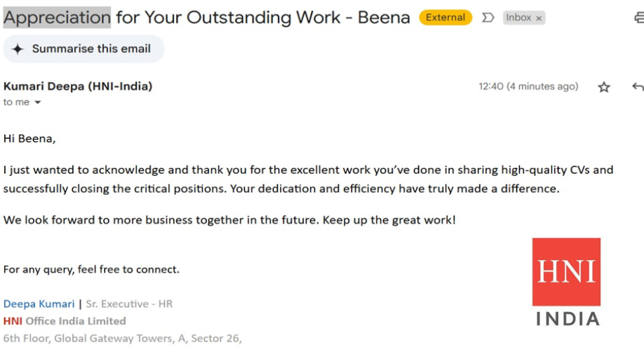This screenshot has width=644, height=347.
Task: Click 'Sr. Executive - HR' title text
Action: (129, 304)
